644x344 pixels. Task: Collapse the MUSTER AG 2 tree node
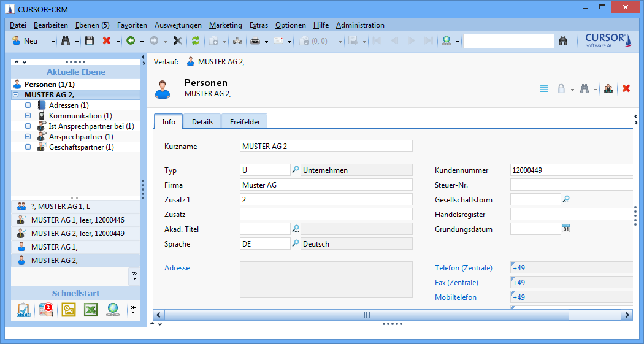tap(15, 95)
